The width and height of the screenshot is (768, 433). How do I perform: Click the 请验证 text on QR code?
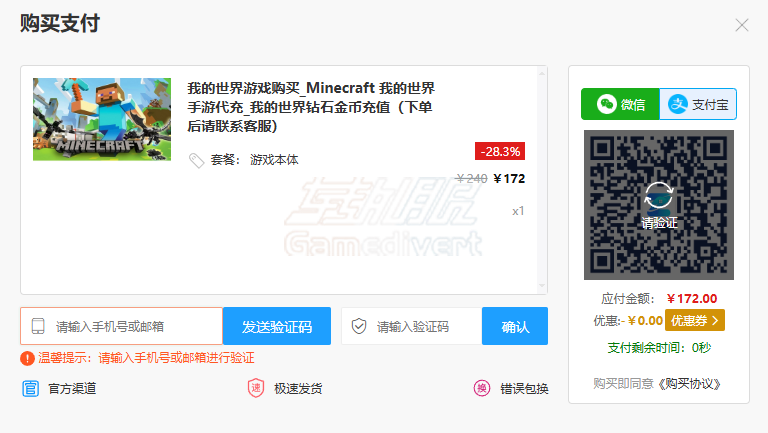click(659, 223)
